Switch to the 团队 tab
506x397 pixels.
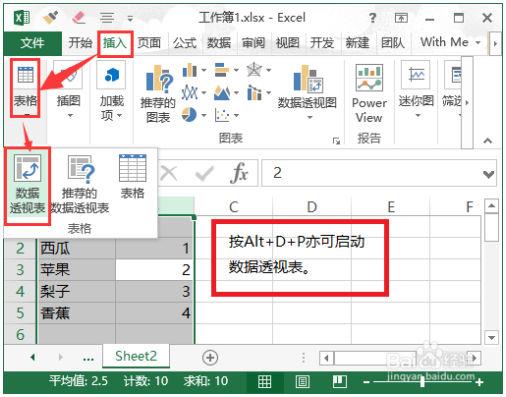pos(392,43)
